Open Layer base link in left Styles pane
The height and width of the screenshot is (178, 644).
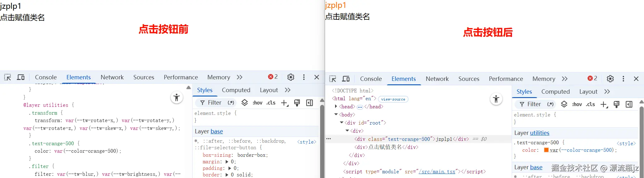pos(217,131)
